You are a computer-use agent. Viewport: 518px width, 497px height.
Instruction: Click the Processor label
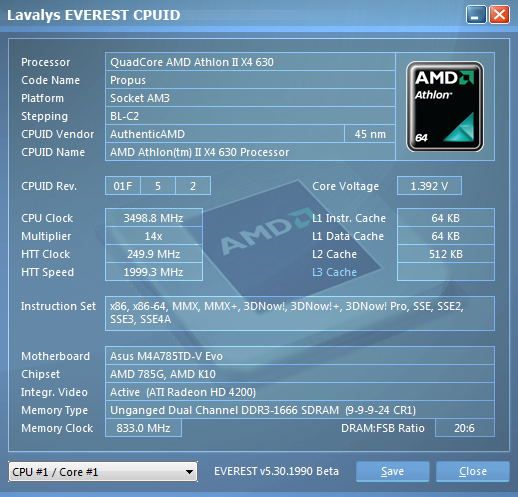46,62
